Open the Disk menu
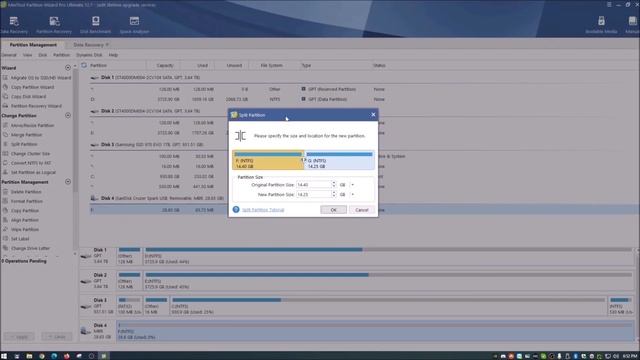640x360 pixels. [x=42, y=55]
